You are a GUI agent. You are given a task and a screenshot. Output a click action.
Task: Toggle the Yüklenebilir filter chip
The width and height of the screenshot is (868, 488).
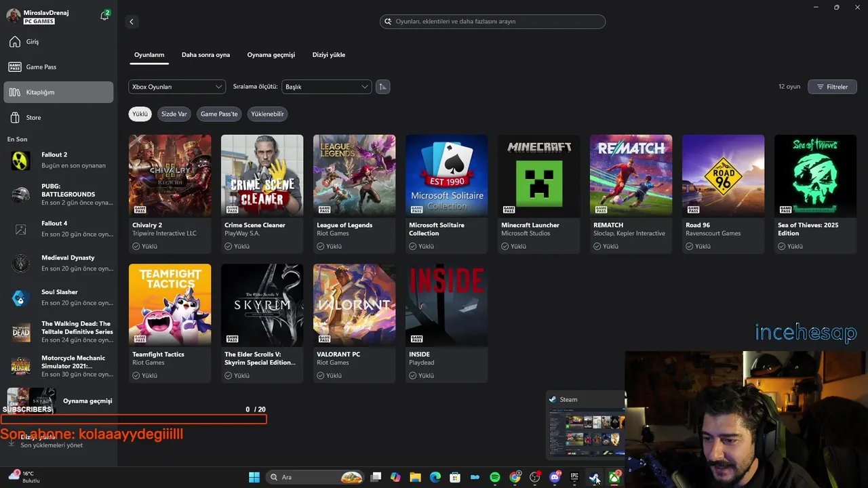coord(267,114)
